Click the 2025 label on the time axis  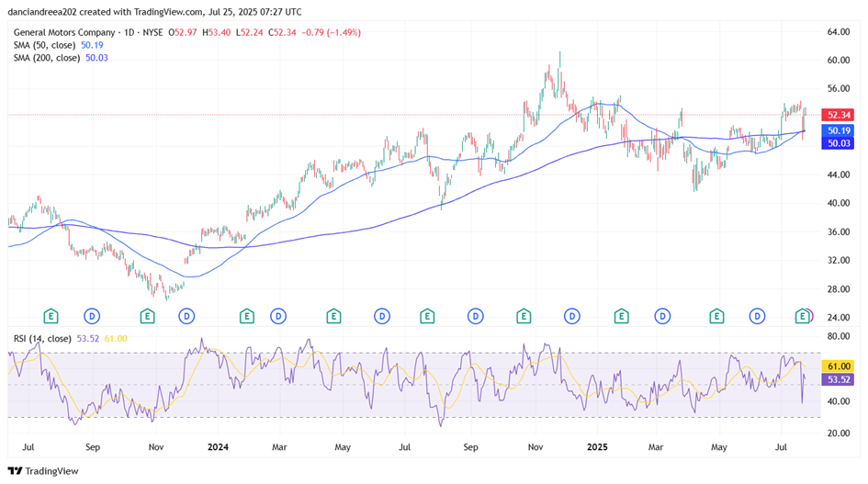coord(596,447)
